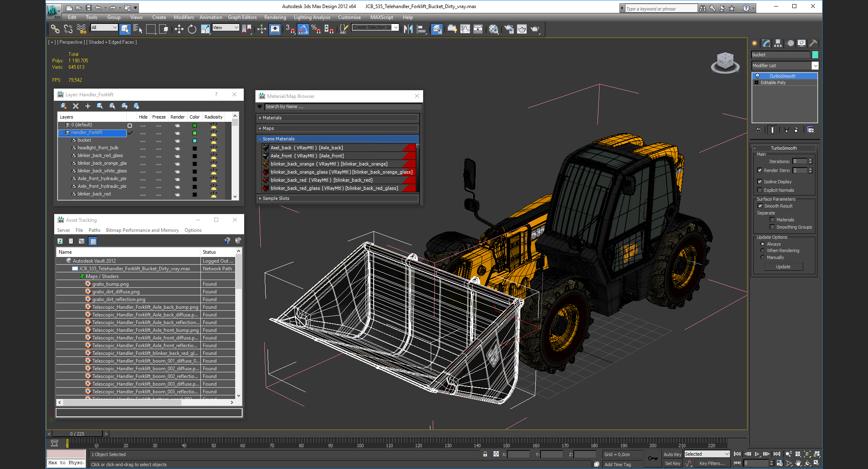Click Handler_Forklift layer green color swatch
This screenshot has height=469, width=868.
[x=194, y=133]
